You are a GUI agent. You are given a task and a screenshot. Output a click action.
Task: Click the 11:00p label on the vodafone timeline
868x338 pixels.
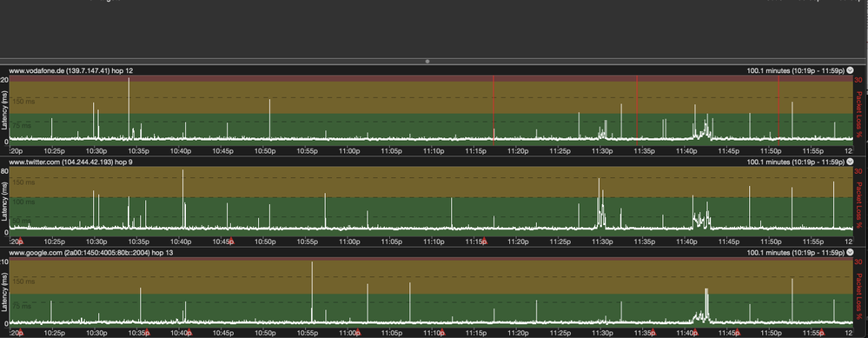pyautogui.click(x=349, y=150)
